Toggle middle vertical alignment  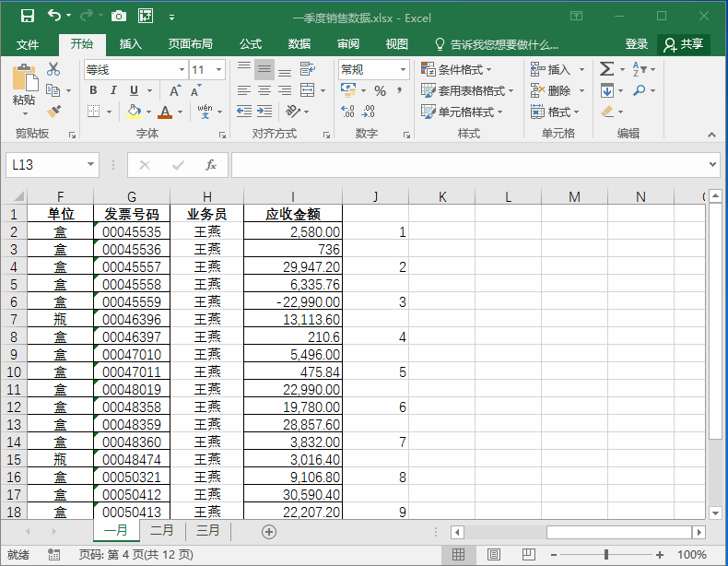(264, 69)
